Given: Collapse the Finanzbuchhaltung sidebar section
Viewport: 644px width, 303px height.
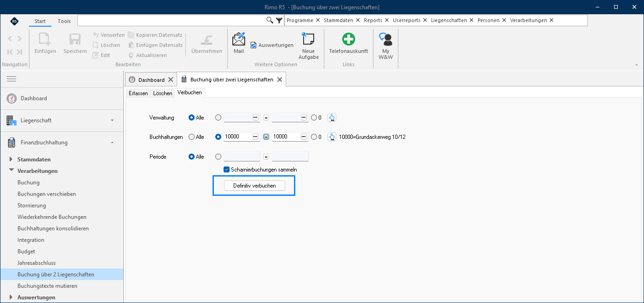Looking at the screenshot, I should point(112,143).
